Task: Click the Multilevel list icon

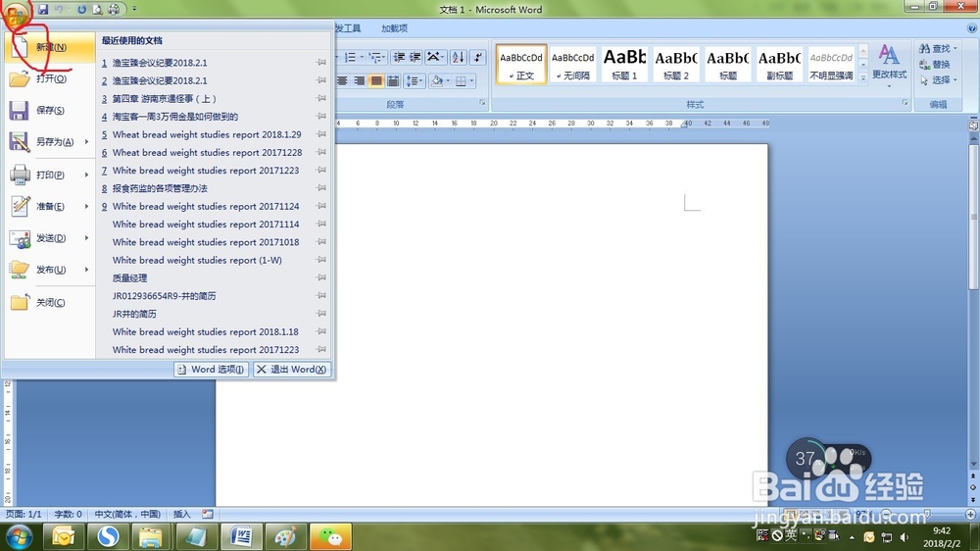Action: tap(376, 58)
